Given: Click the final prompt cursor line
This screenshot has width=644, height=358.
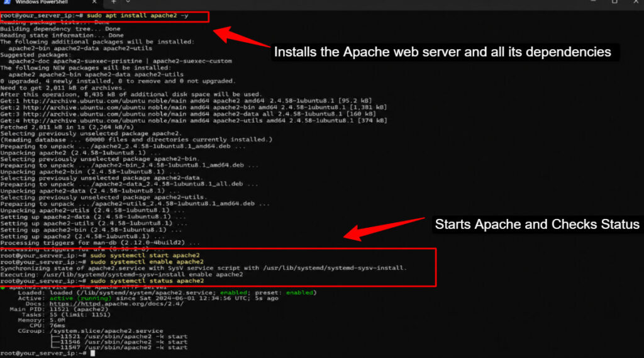Looking at the screenshot, I should pos(48,354).
